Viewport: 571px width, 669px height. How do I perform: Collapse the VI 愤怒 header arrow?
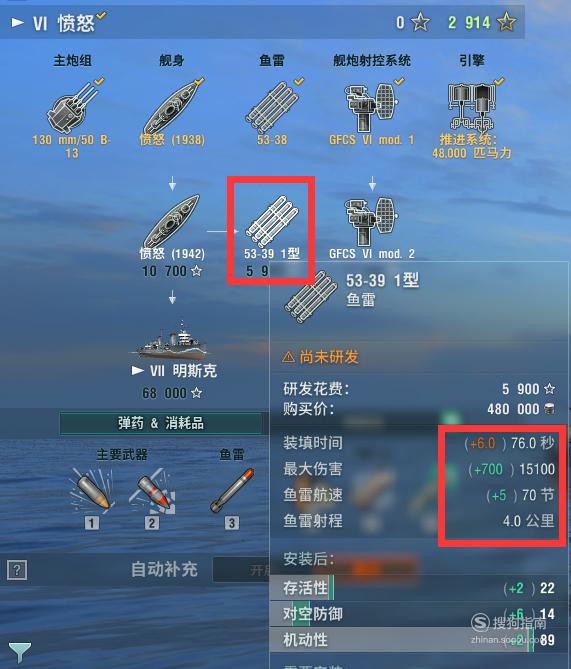[x=17, y=22]
